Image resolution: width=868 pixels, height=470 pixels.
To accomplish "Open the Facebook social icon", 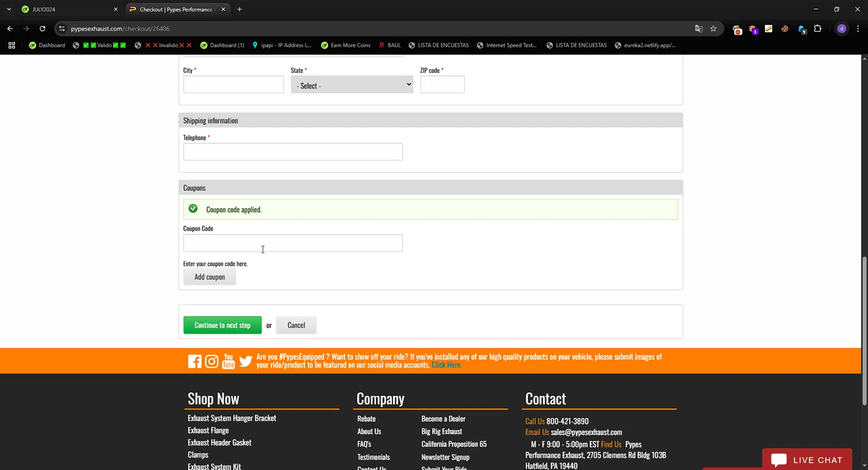I will 194,361.
